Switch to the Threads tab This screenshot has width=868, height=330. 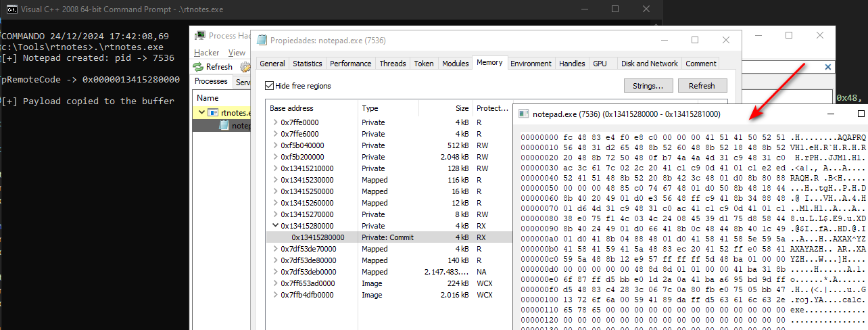click(x=393, y=64)
